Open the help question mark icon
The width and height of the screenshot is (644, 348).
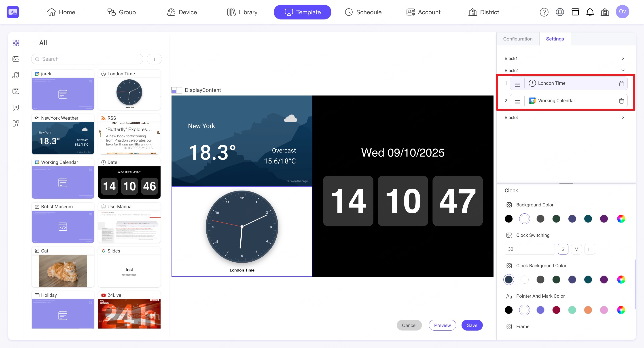[544, 12]
